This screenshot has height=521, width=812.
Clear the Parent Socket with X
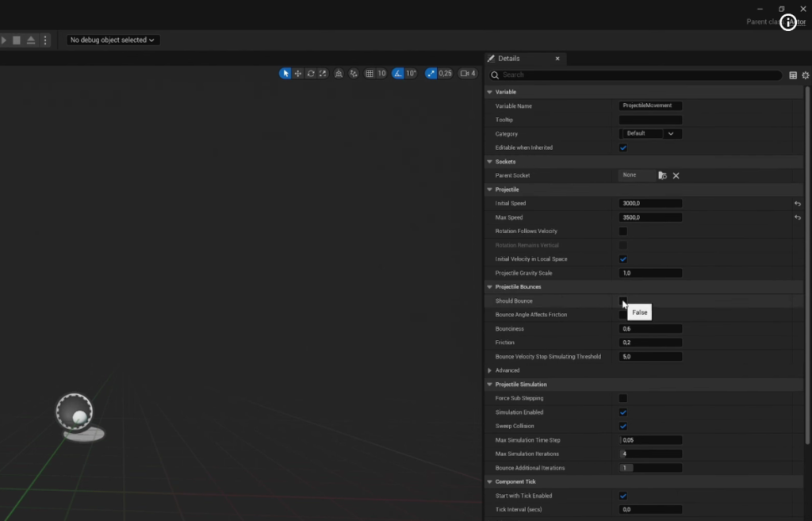click(676, 175)
